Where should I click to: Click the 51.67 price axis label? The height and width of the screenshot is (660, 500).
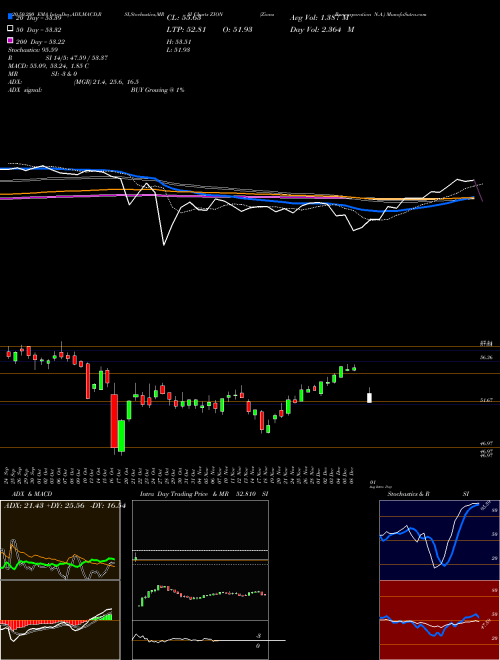[x=486, y=400]
